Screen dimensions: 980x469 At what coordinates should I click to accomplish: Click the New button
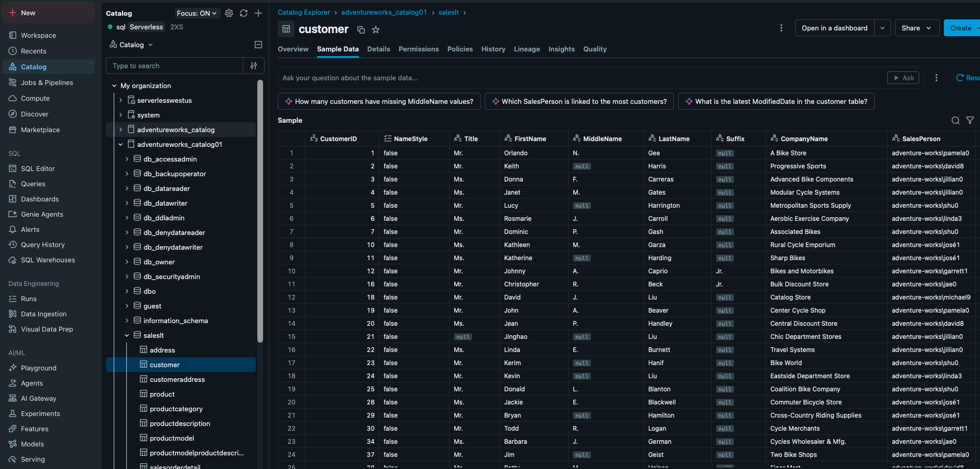tap(48, 13)
